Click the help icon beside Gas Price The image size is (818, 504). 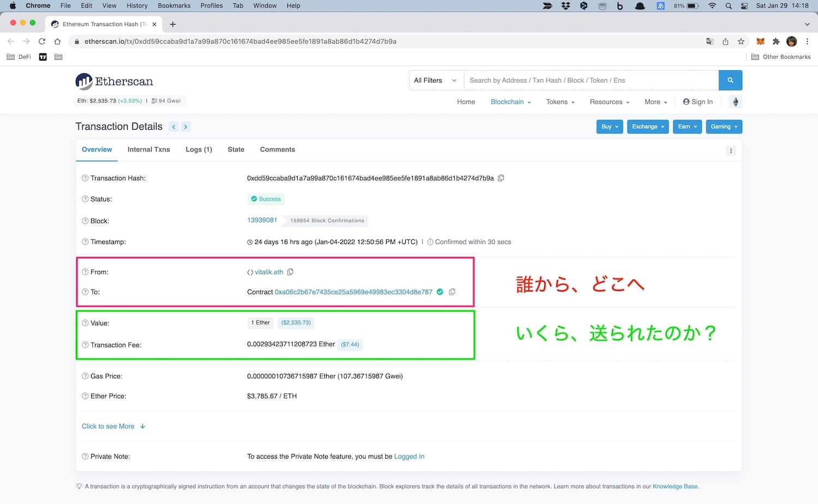click(x=85, y=376)
